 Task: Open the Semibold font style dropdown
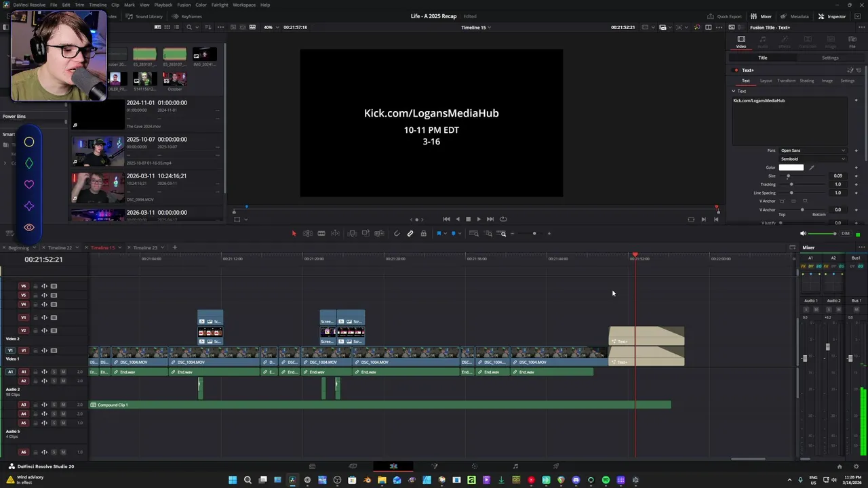click(x=812, y=159)
